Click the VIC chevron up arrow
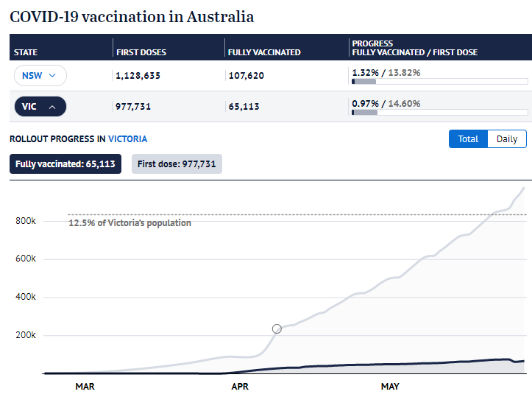 click(52, 107)
